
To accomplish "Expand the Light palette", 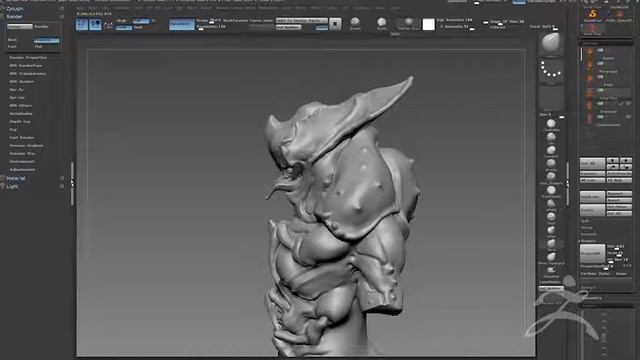I will coord(12,187).
